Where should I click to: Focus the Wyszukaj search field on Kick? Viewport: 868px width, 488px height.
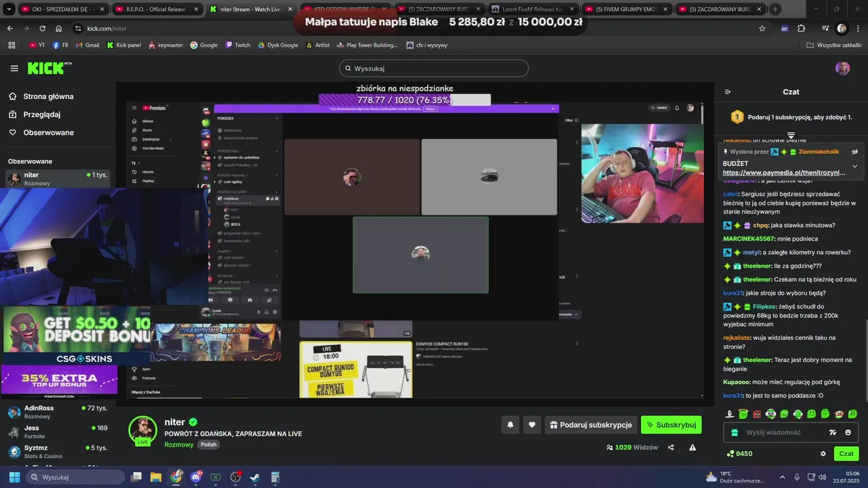click(x=434, y=68)
